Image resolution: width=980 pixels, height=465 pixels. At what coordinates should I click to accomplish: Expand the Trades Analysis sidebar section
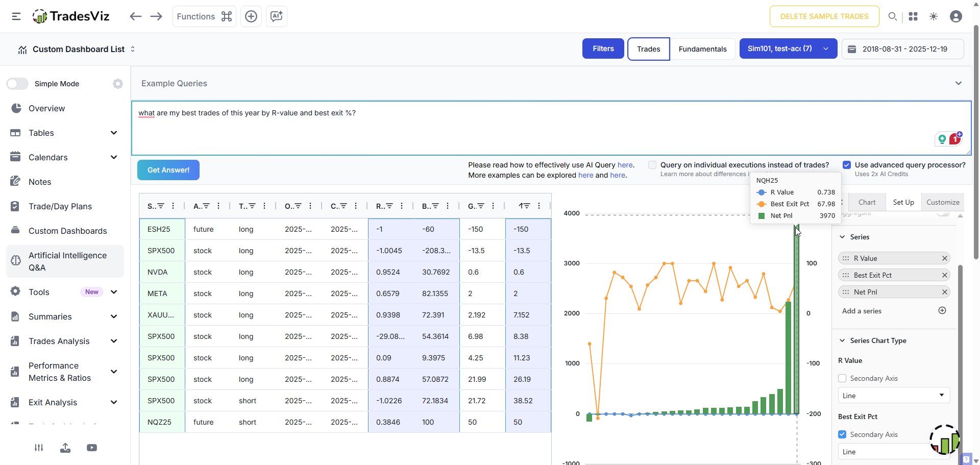(114, 341)
